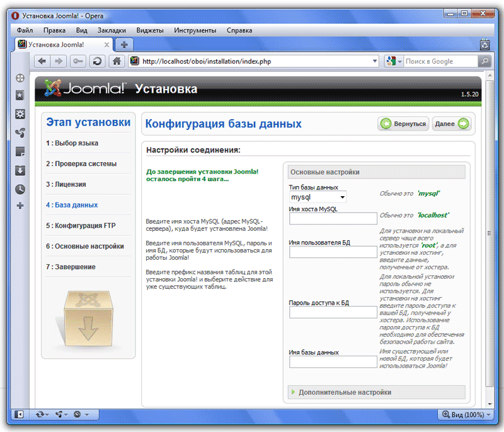The width and height of the screenshot is (504, 432).
Task: Show the History panel clock icon
Action: click(20, 189)
